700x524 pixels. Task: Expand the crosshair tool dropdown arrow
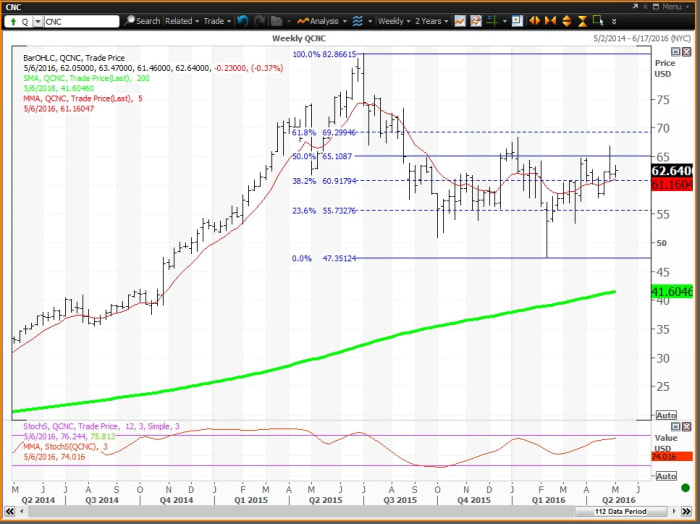[504, 21]
